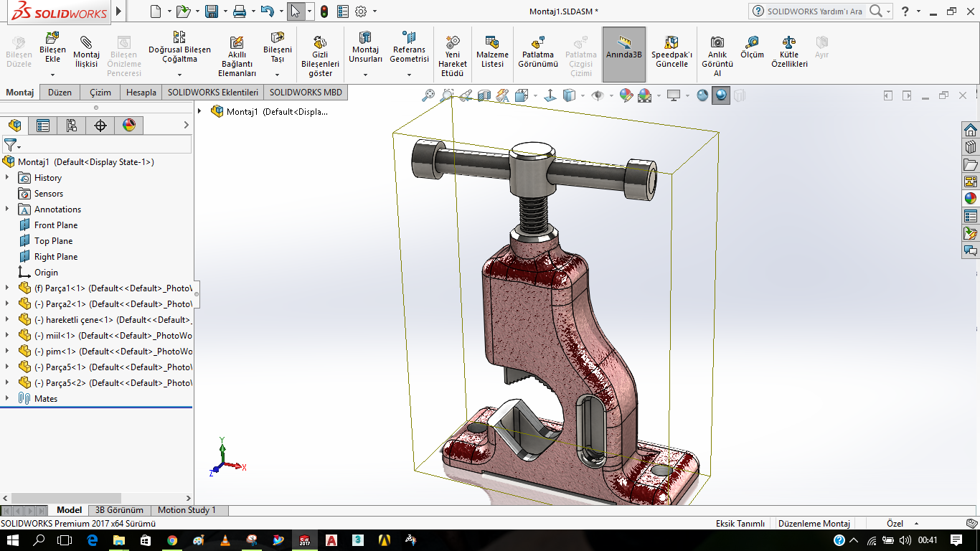The height and width of the screenshot is (551, 980).
Task: Toggle the Anında3B Instant3D button
Action: (x=624, y=55)
